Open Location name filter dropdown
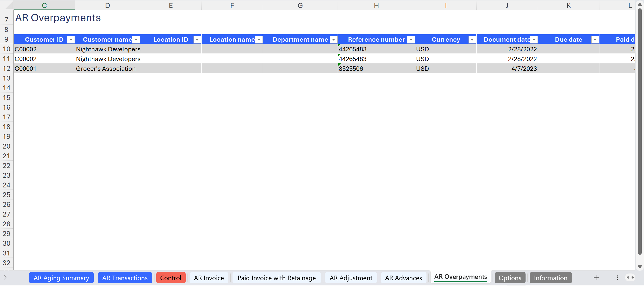The width and height of the screenshot is (644, 286). [x=259, y=40]
